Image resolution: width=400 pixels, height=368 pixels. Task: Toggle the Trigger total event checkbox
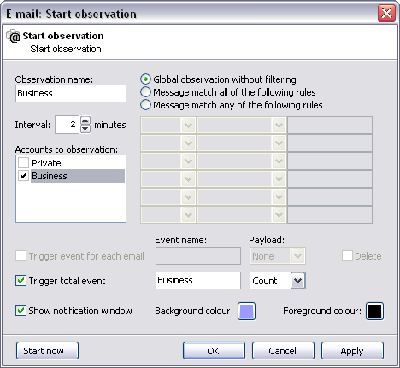[21, 281]
